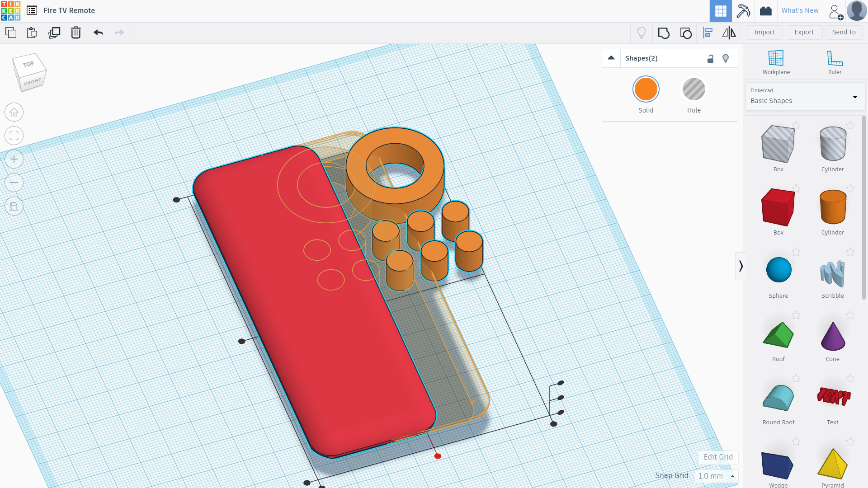
Task: Click the Export menu button
Action: [x=803, y=32]
